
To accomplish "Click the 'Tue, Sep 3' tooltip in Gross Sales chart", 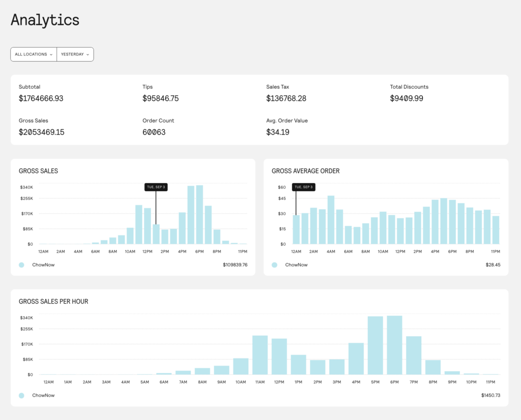I will pos(156,187).
